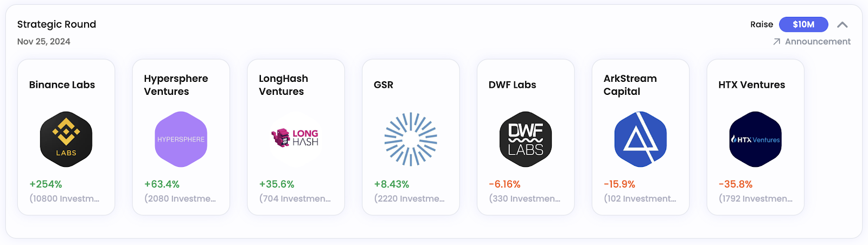Click the Strategic Round heading
Screen dimensions: 868x245
click(56, 24)
